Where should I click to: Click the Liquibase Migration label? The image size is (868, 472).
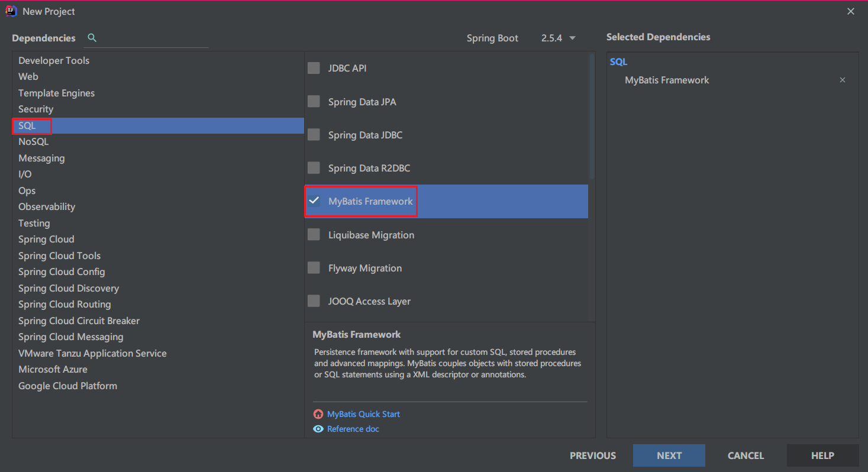pyautogui.click(x=371, y=235)
